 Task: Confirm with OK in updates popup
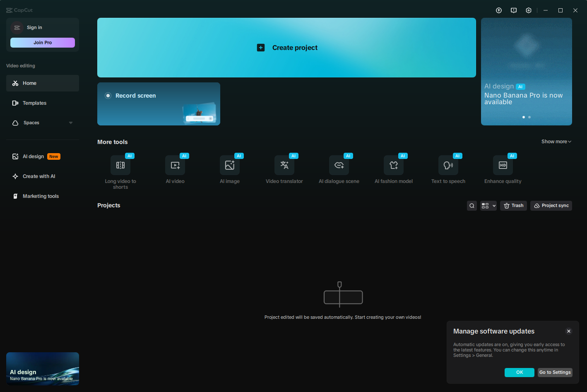[x=520, y=373]
